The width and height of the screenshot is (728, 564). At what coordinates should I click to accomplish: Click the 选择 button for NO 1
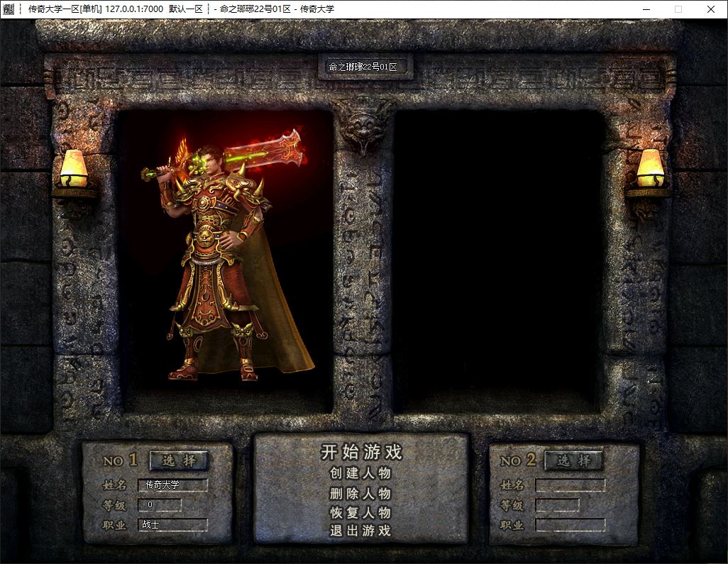tap(179, 460)
